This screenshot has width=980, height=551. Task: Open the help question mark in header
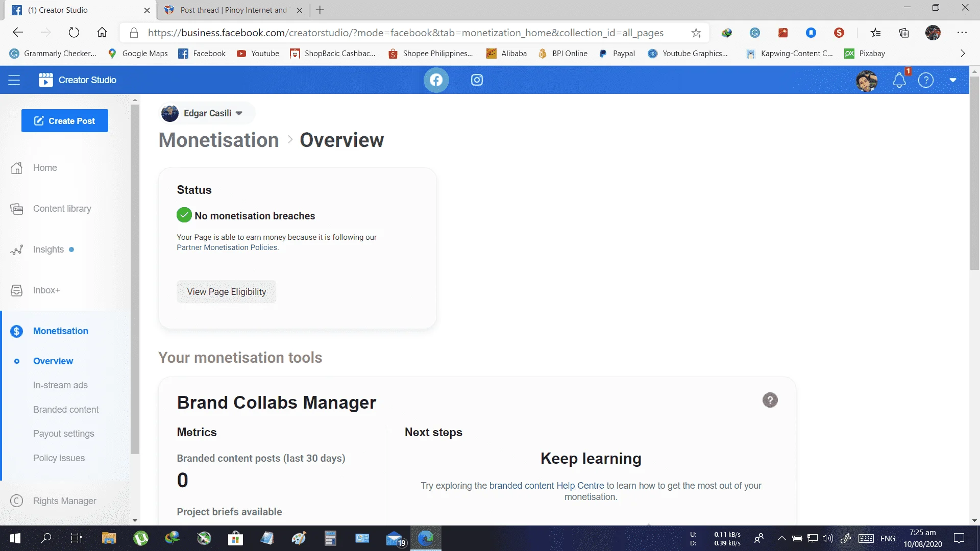click(926, 80)
